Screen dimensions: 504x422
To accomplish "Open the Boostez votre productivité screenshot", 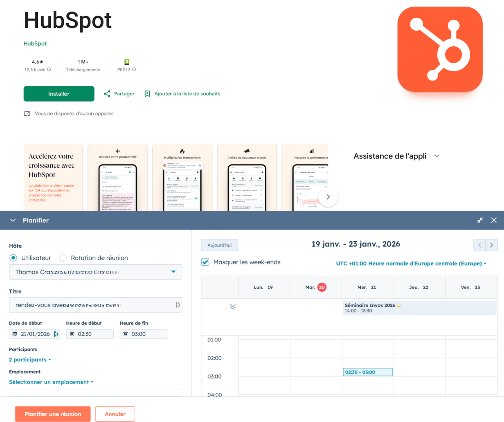I will (x=118, y=177).
